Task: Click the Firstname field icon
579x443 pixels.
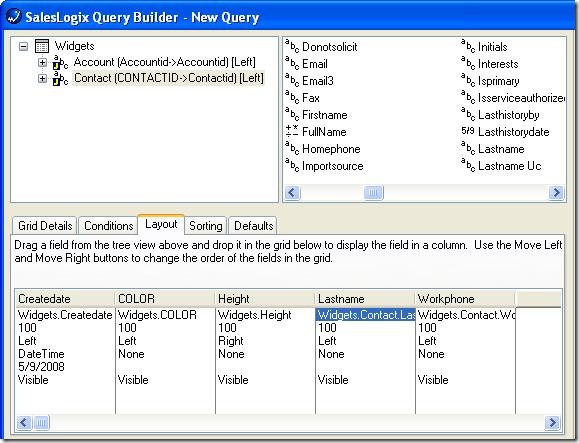Action: [x=292, y=114]
